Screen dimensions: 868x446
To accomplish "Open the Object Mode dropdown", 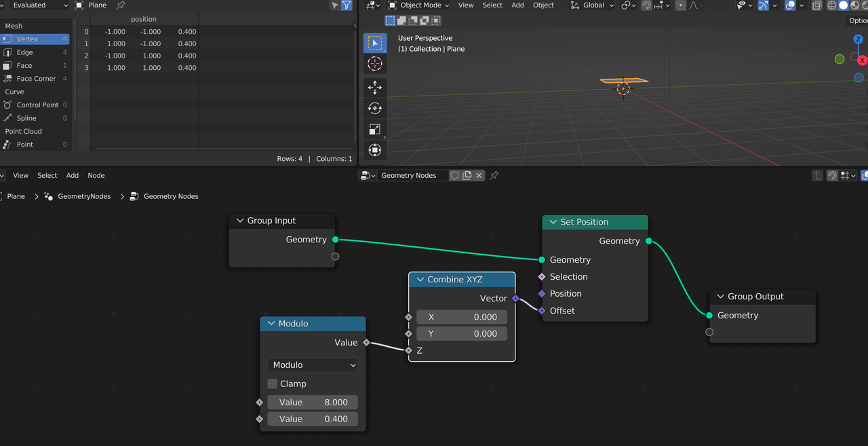I will coord(418,5).
